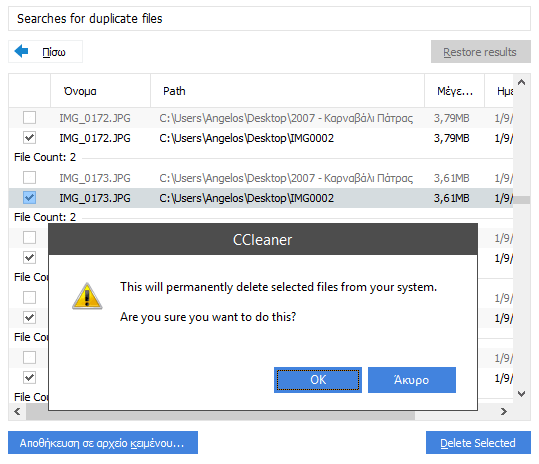This screenshot has width=539, height=464.
Task: Click the blue back arrow icon
Action: click(21, 51)
